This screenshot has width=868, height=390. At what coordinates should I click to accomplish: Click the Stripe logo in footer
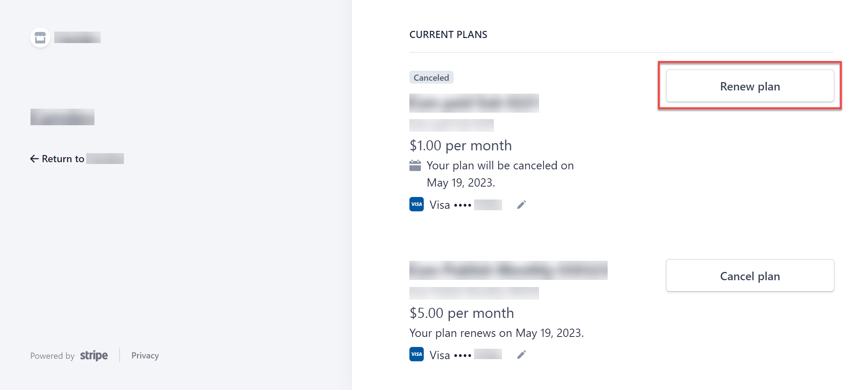(94, 356)
